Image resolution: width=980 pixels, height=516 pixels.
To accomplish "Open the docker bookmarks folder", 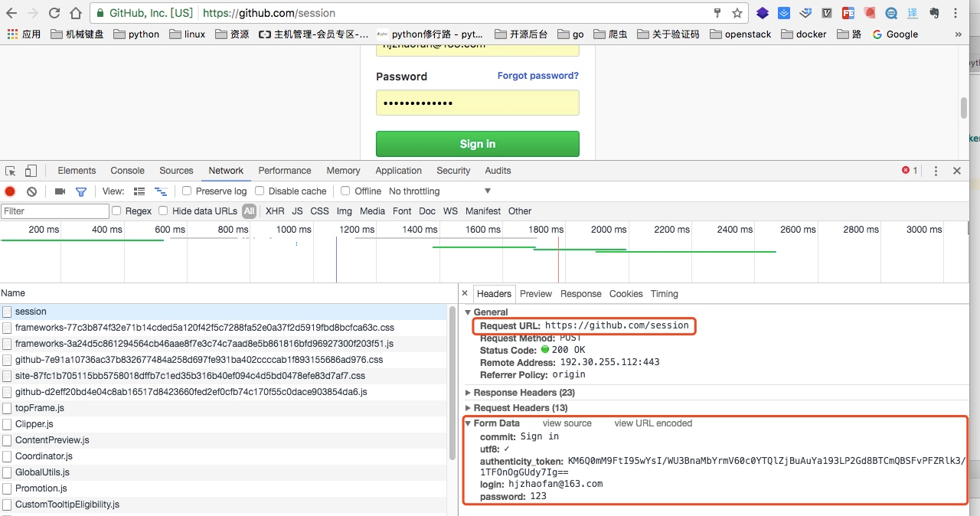I will click(x=804, y=34).
